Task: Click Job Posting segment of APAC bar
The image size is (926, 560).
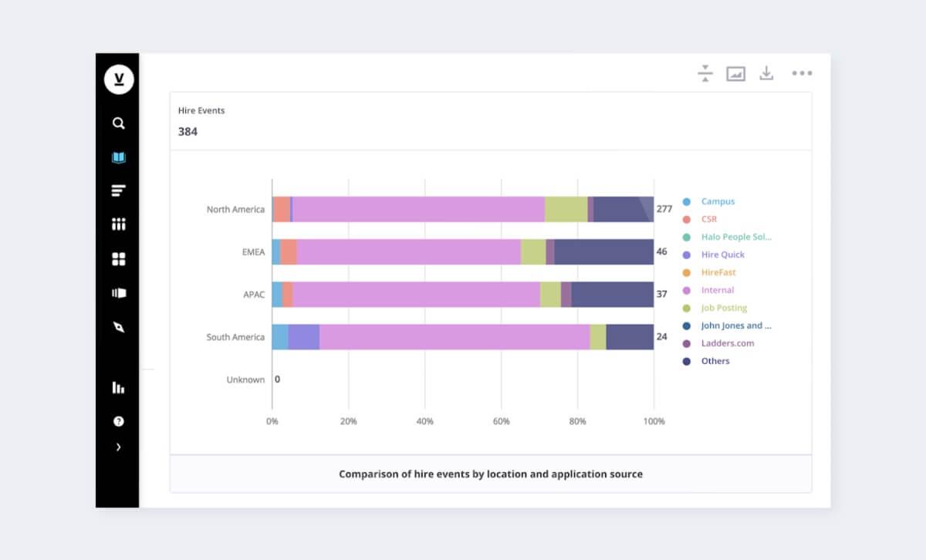Action: pyautogui.click(x=550, y=294)
